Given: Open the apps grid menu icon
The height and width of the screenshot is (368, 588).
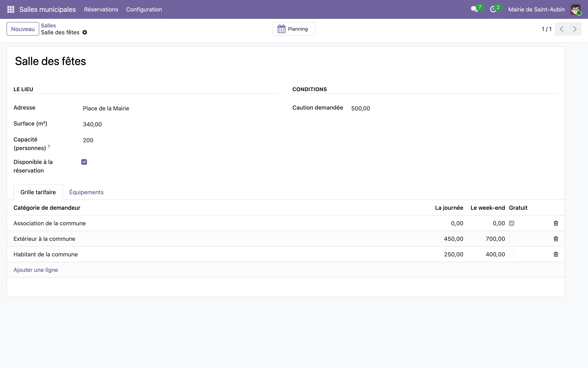Looking at the screenshot, I should [x=11, y=9].
